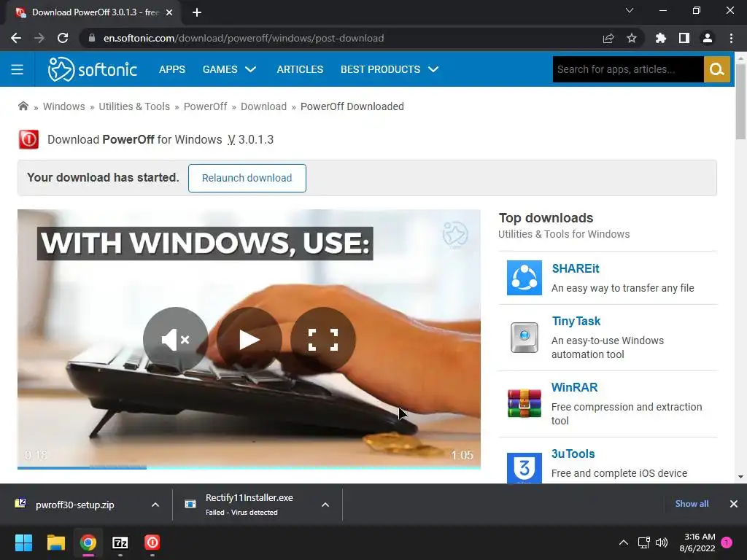Click the home icon in breadcrumb
The width and height of the screenshot is (747, 560).
23,106
